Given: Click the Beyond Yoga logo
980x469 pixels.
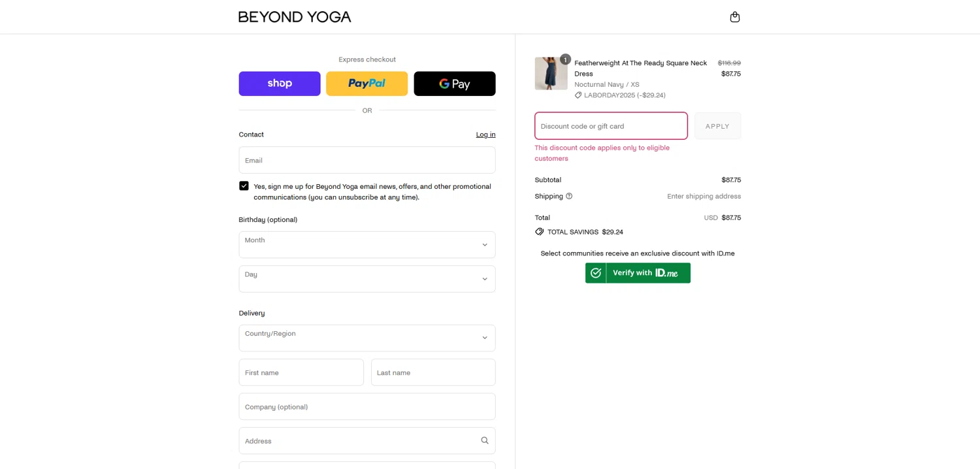Looking at the screenshot, I should point(295,17).
